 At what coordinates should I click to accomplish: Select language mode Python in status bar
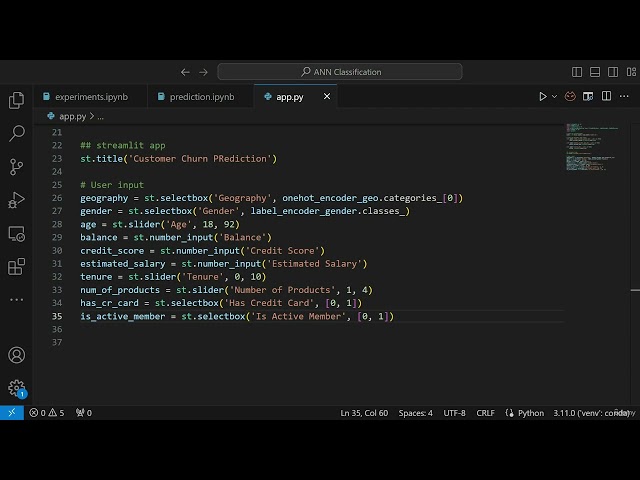coord(531,413)
